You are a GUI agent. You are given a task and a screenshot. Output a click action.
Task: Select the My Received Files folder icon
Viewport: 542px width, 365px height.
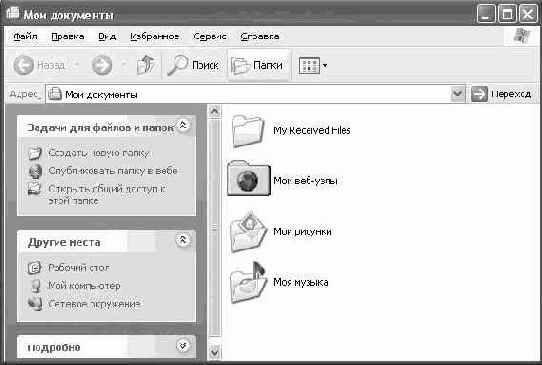click(x=248, y=130)
